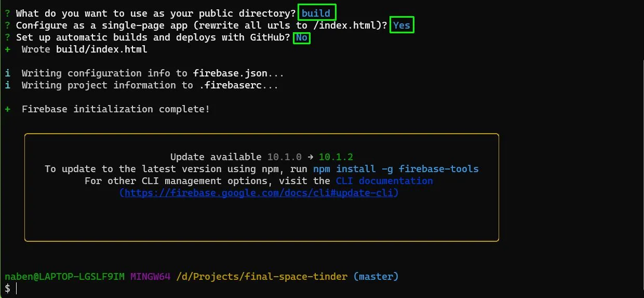The height and width of the screenshot is (298, 644).
Task: Click the 'Update available' text
Action: [x=216, y=157]
